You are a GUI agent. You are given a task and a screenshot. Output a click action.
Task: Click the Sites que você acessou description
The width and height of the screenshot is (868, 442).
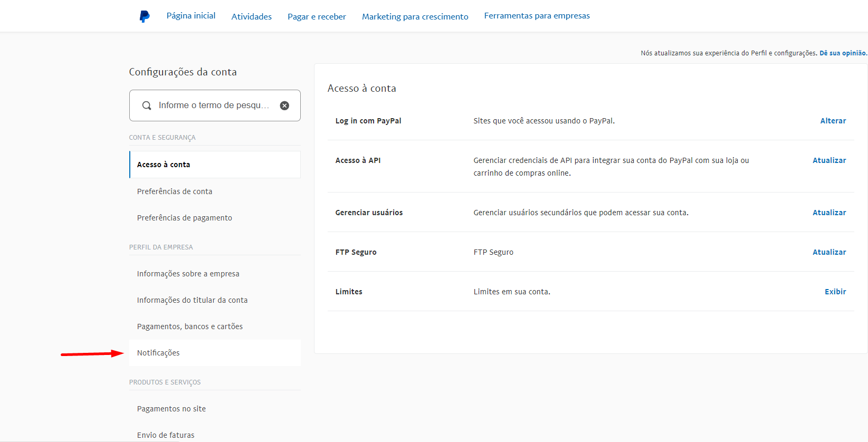pyautogui.click(x=544, y=121)
